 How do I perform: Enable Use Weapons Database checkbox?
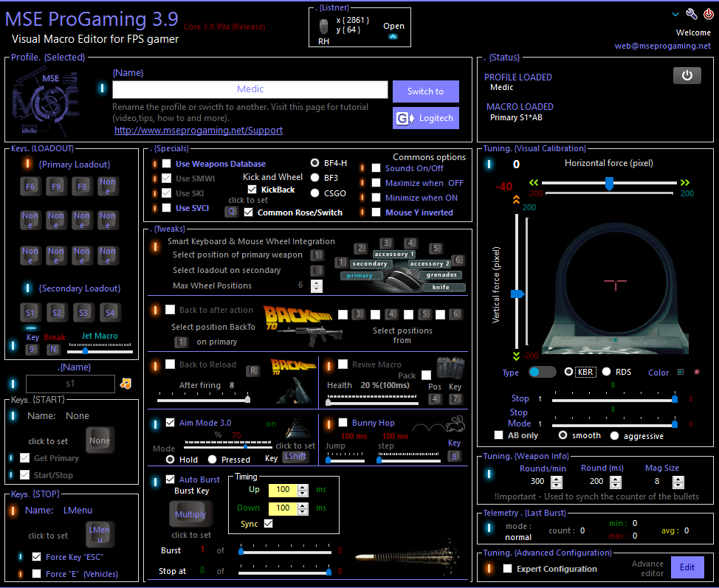166,164
